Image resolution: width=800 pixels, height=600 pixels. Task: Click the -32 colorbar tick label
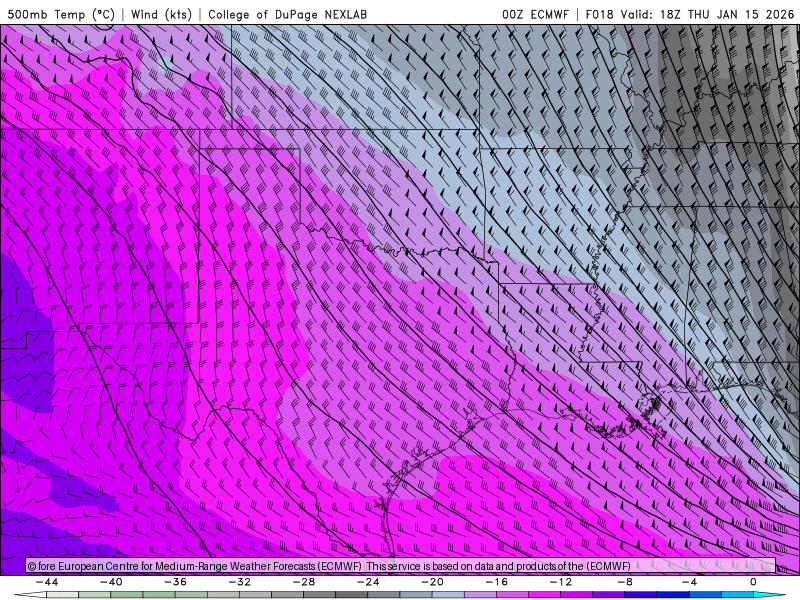pyautogui.click(x=239, y=582)
